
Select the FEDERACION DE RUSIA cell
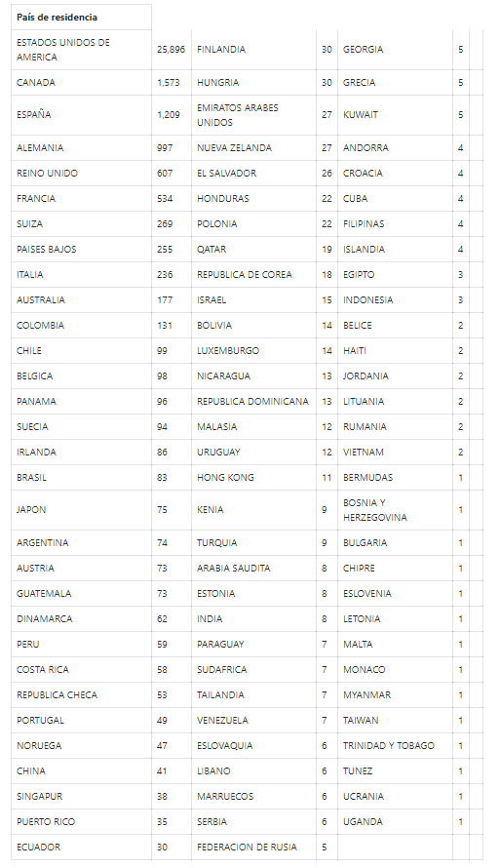pos(253,847)
